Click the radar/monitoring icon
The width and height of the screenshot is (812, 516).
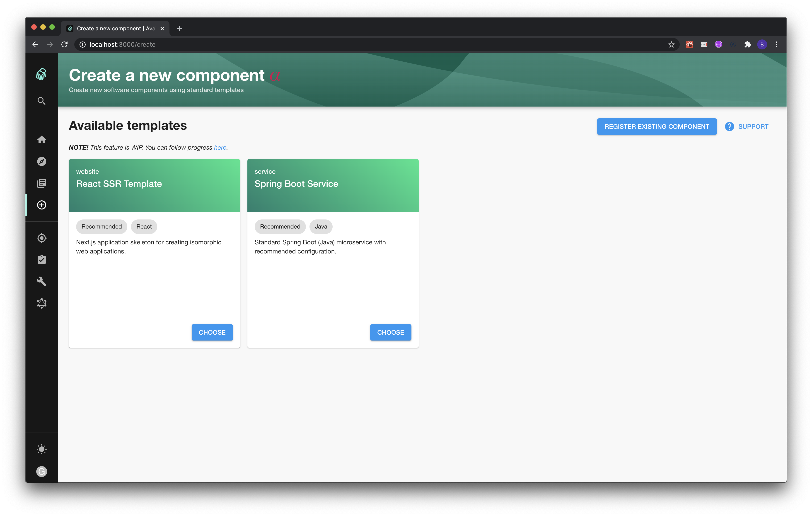pos(41,238)
